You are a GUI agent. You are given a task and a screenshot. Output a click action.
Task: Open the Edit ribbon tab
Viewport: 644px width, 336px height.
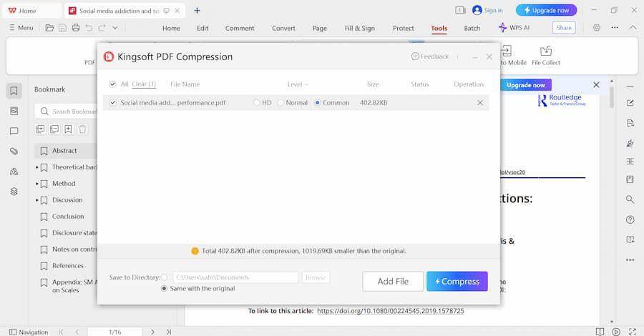point(203,28)
